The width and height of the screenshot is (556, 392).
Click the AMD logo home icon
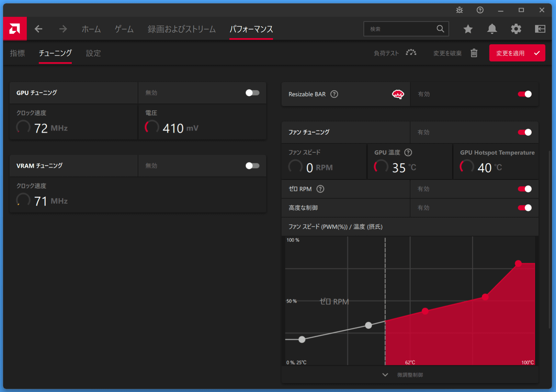pos(15,29)
